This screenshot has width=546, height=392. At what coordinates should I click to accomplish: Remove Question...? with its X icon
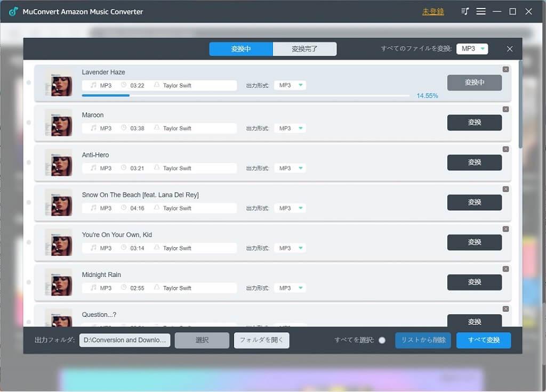point(506,309)
